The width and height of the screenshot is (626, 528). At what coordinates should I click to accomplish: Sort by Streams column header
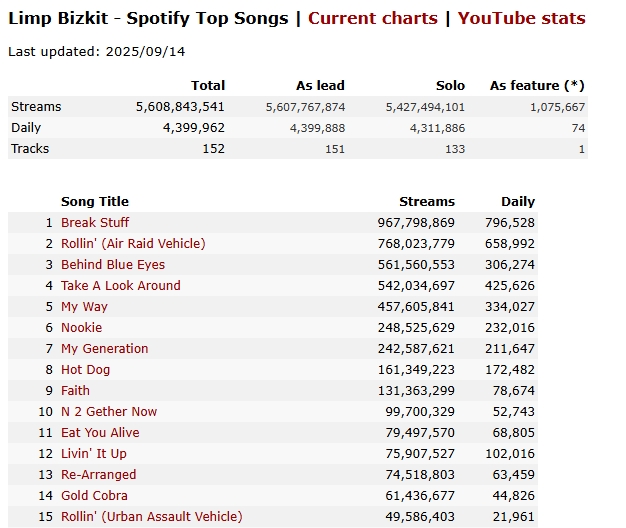point(426,201)
